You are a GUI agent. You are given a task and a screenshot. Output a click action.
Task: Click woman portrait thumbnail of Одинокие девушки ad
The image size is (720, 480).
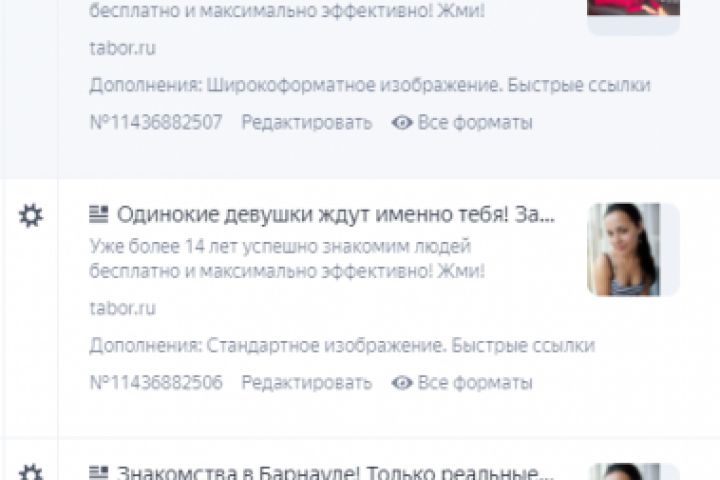click(633, 249)
